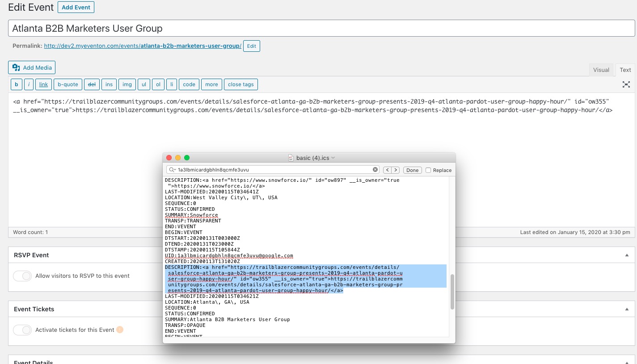Collapse the Event Tickets panel

coord(627,309)
